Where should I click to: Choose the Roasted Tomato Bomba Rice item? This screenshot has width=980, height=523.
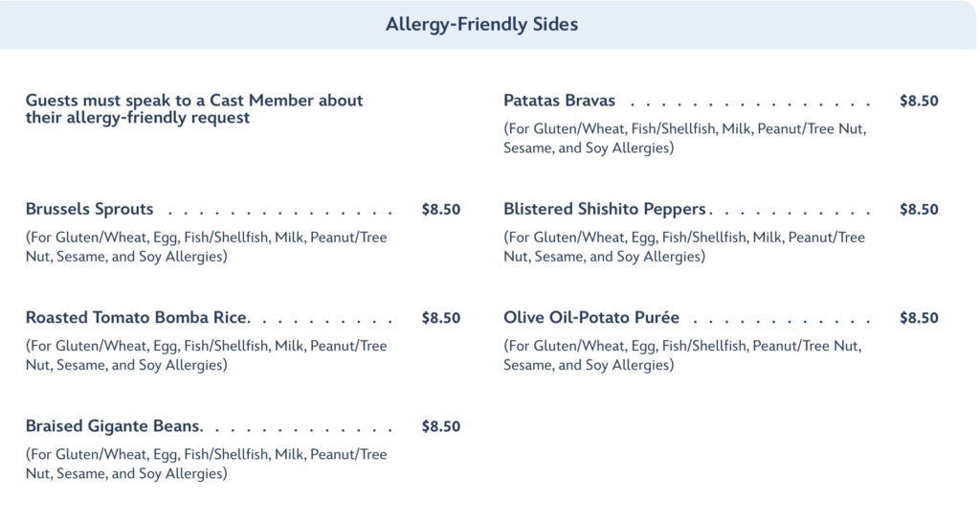[x=137, y=318]
